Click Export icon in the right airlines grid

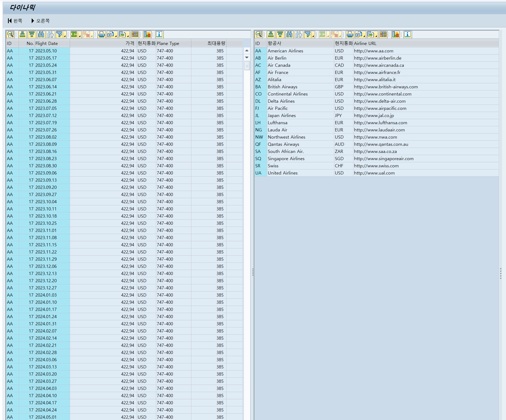[371, 34]
